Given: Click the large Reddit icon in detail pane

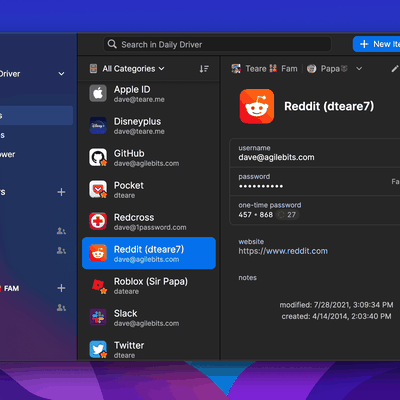Looking at the screenshot, I should pos(257,106).
